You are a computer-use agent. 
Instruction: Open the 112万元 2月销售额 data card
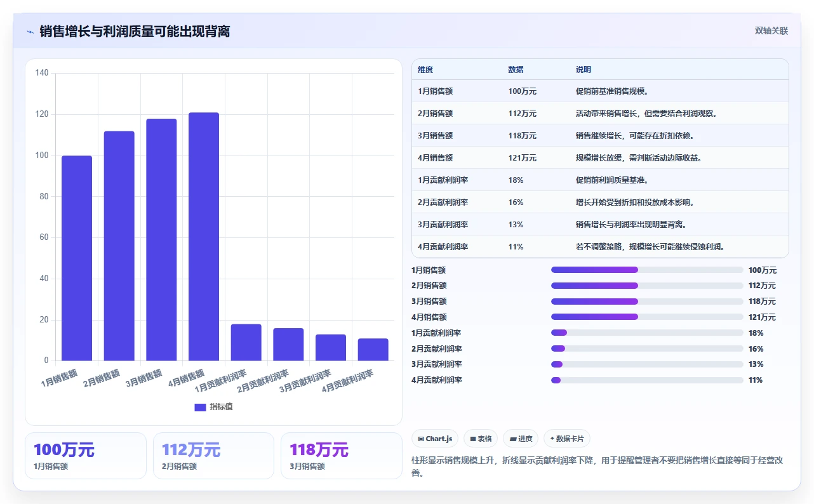click(213, 456)
